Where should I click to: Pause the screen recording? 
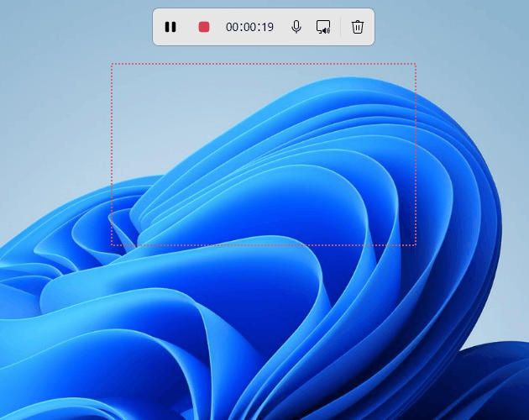click(170, 27)
